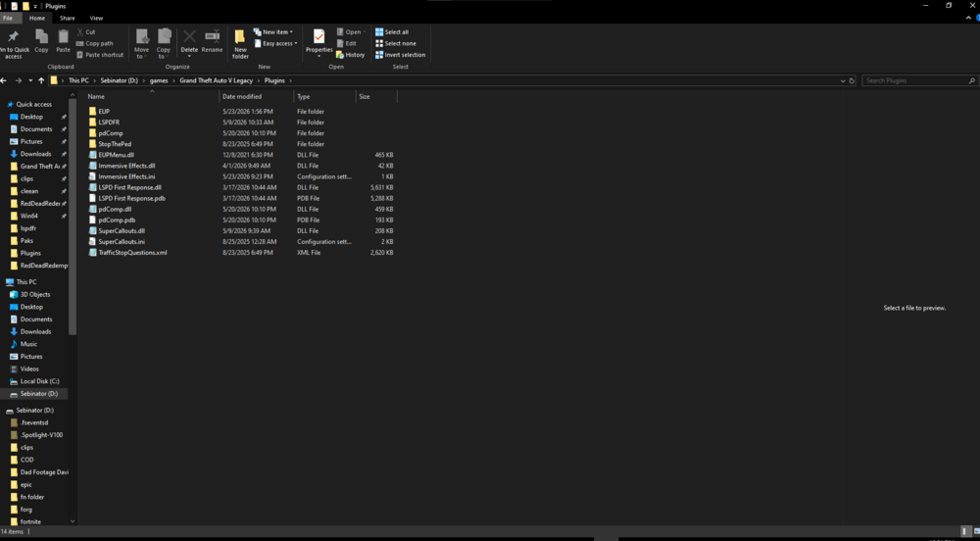Sort by the Name column header
Screen dimensions: 980x541
(151, 96)
